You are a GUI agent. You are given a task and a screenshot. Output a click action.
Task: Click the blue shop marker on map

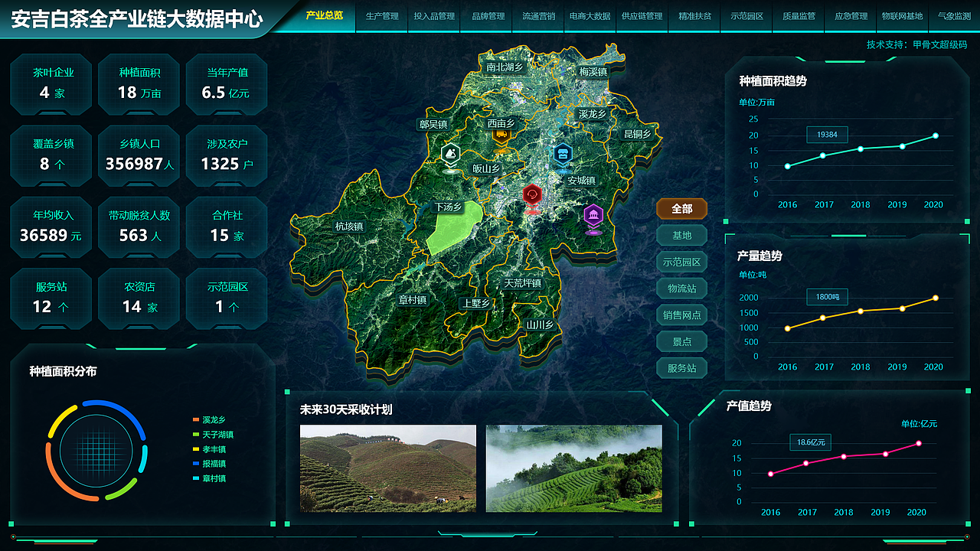563,155
